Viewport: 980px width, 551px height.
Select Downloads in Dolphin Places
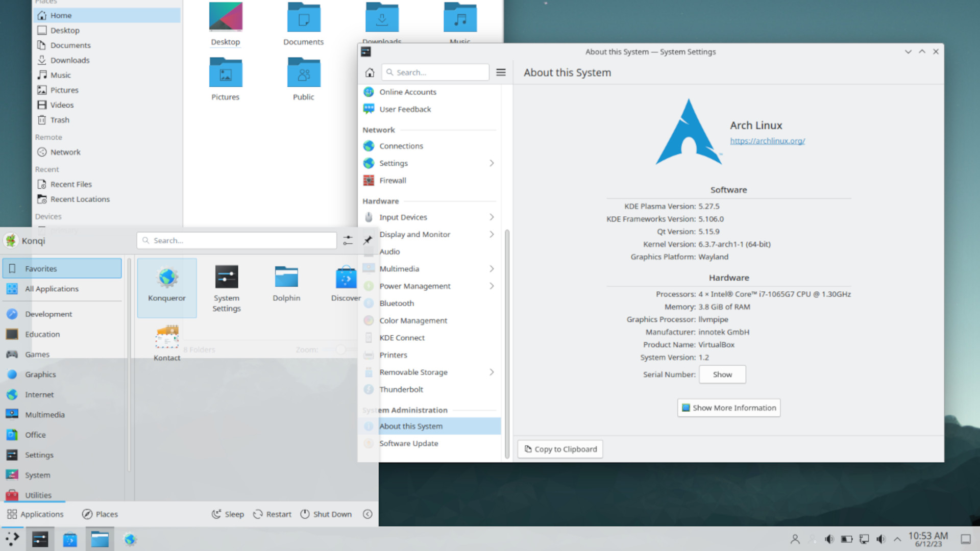(107, 60)
